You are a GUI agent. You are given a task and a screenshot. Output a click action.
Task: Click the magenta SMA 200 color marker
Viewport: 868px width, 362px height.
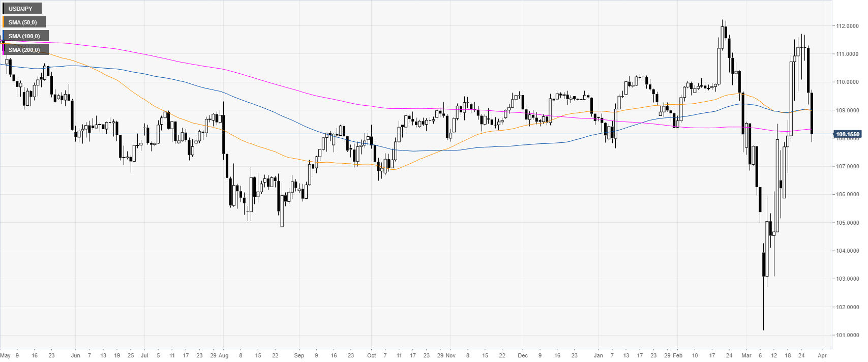tap(4, 50)
